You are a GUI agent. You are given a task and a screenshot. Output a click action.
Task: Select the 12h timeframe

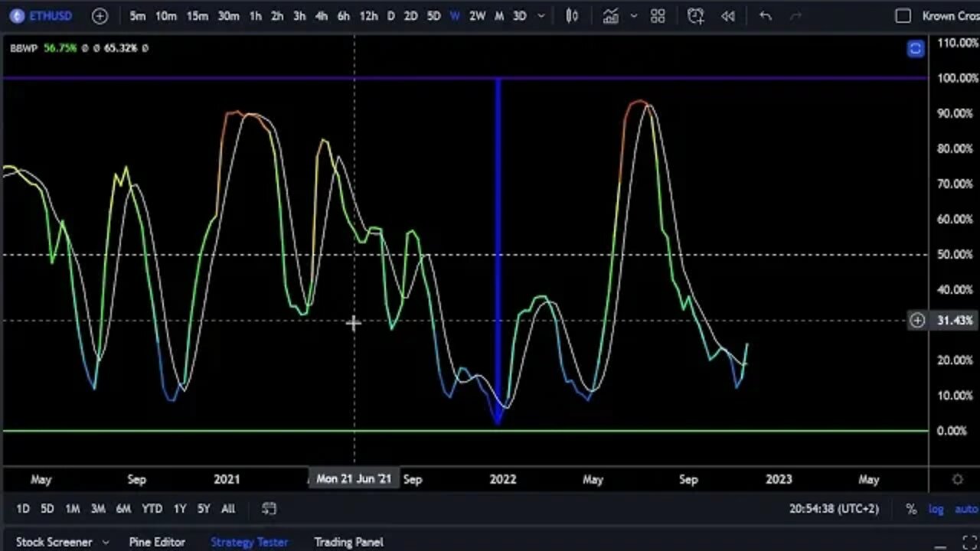coord(368,15)
